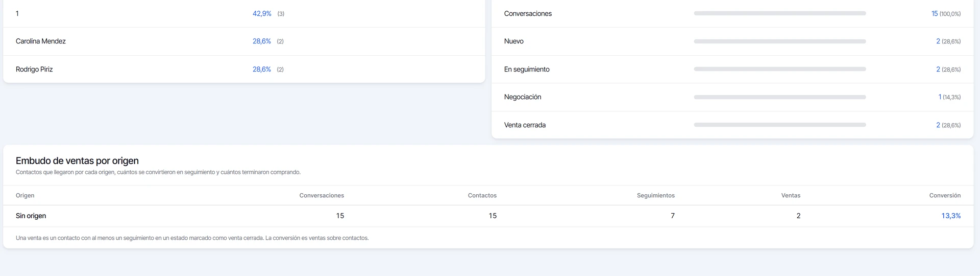Click the Conversaciones progress bar
This screenshot has width=980, height=276.
780,13
